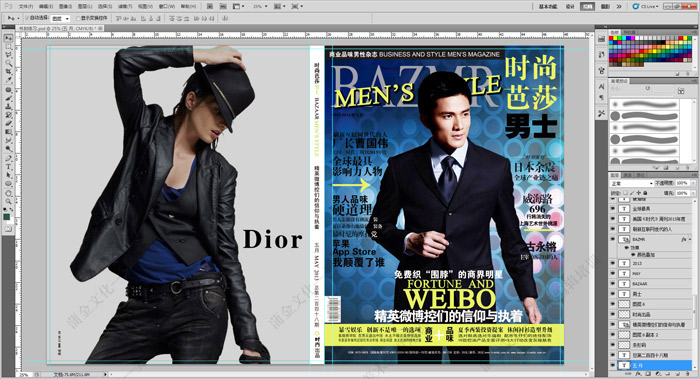Open the auto-select group/layer dropdown
This screenshot has width=700, height=379.
[60, 18]
